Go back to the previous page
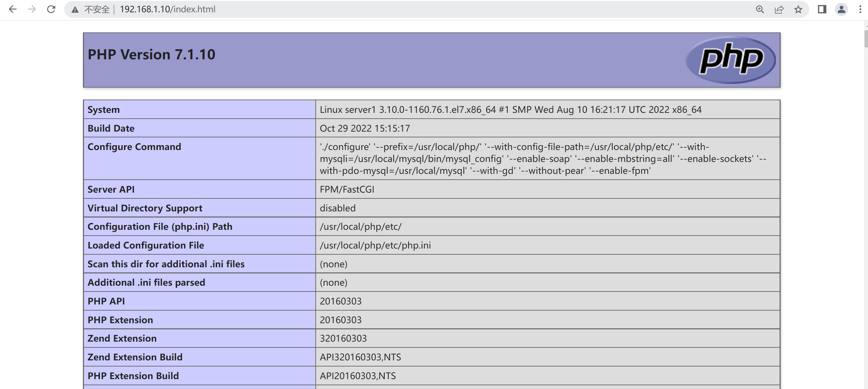The width and height of the screenshot is (868, 389). pos(13,9)
